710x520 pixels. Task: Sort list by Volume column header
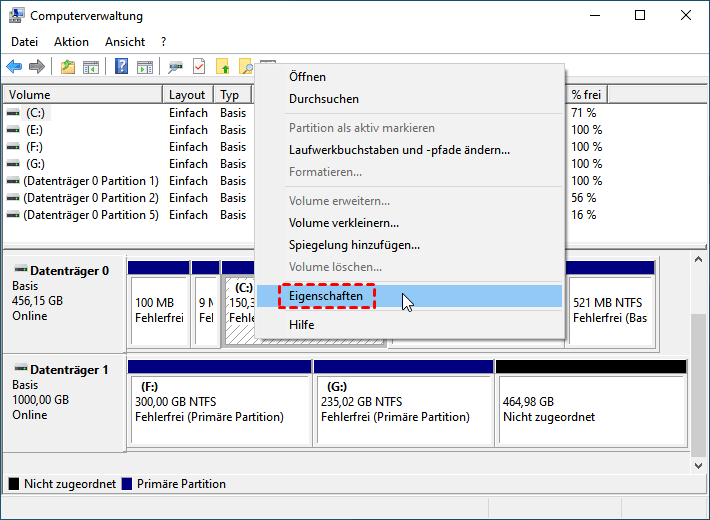coord(82,95)
